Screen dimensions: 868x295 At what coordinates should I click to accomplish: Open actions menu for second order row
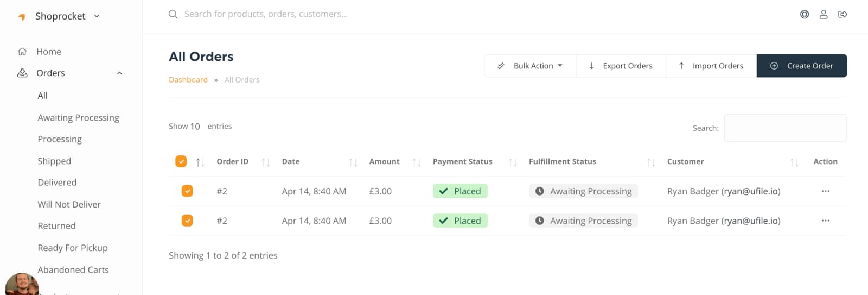point(825,221)
